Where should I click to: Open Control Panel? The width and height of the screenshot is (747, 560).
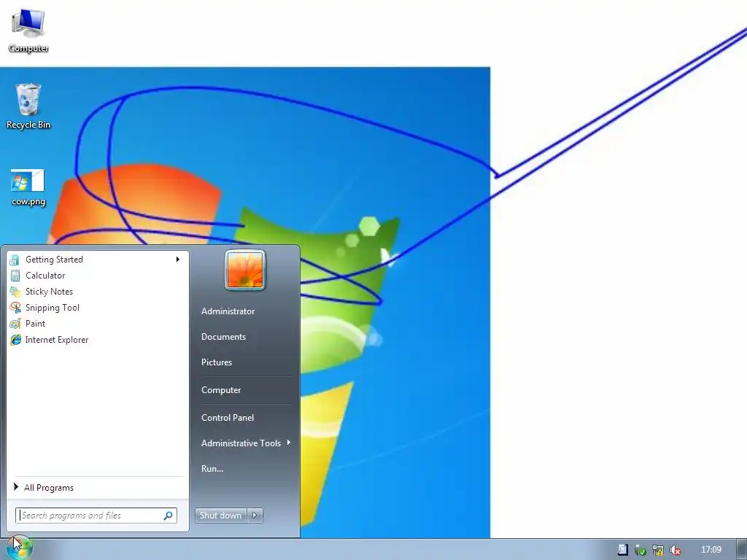pyautogui.click(x=228, y=418)
